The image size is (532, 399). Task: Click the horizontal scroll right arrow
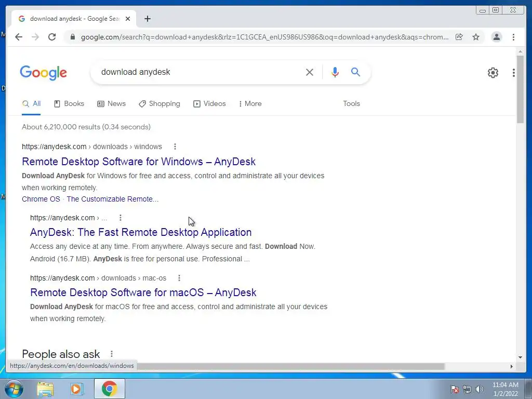click(511, 366)
